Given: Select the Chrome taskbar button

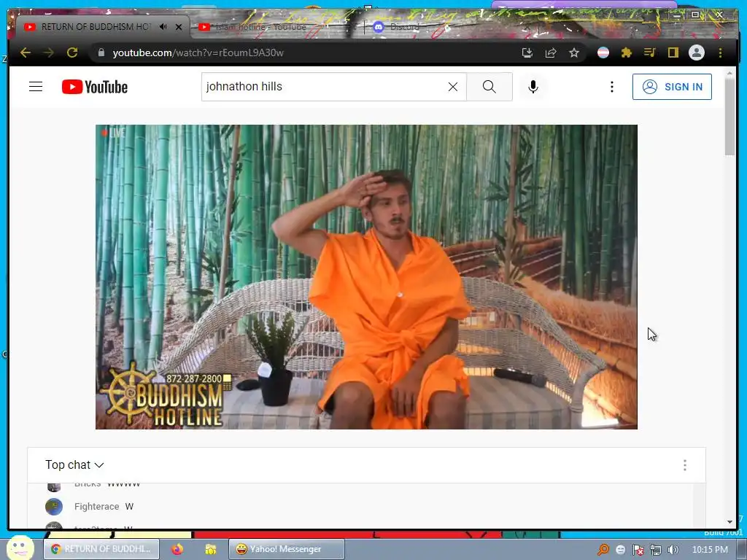Looking at the screenshot, I should (101, 549).
